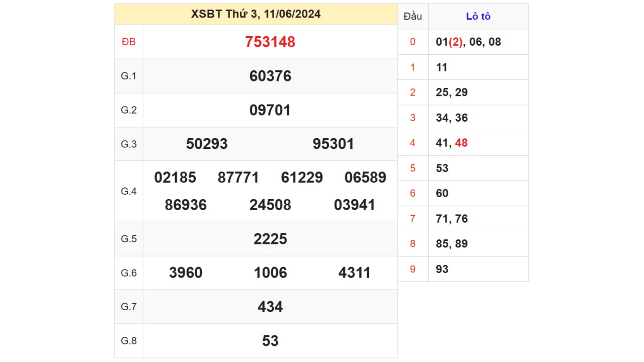644x362 pixels.
Task: Select the G.3 number 50293
Action: pos(207,144)
